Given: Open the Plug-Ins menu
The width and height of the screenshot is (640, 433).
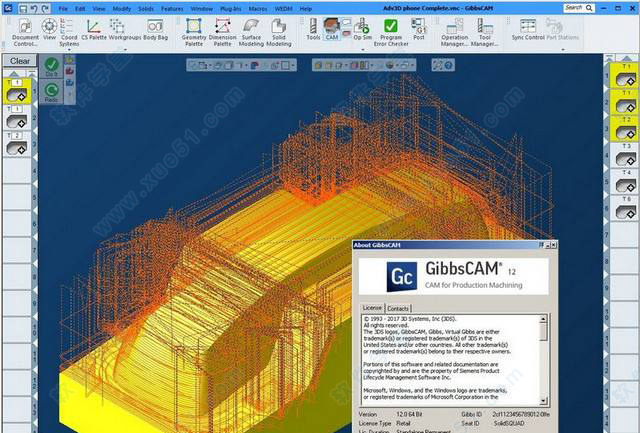Looking at the screenshot, I should 231,9.
